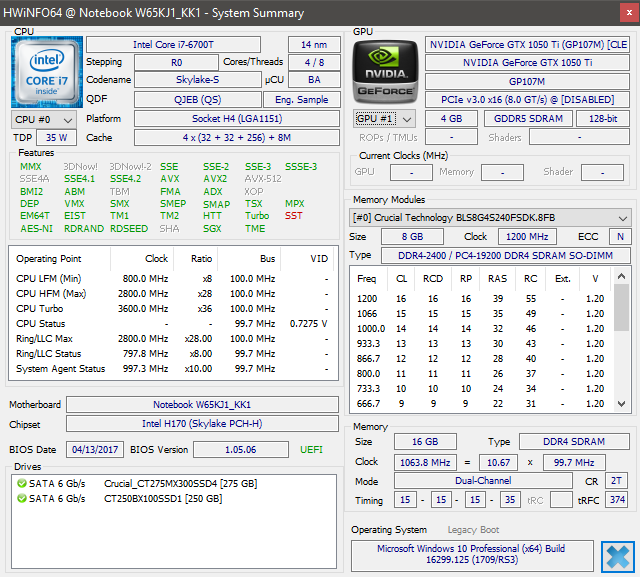Click the Freq column header in timings table
Viewport: 640px width, 577px height.
coord(367,279)
